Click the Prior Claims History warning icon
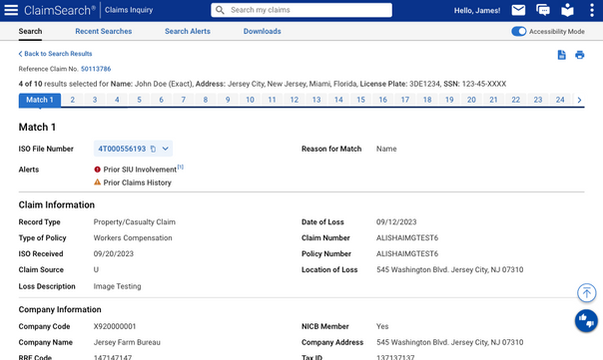 [97, 182]
